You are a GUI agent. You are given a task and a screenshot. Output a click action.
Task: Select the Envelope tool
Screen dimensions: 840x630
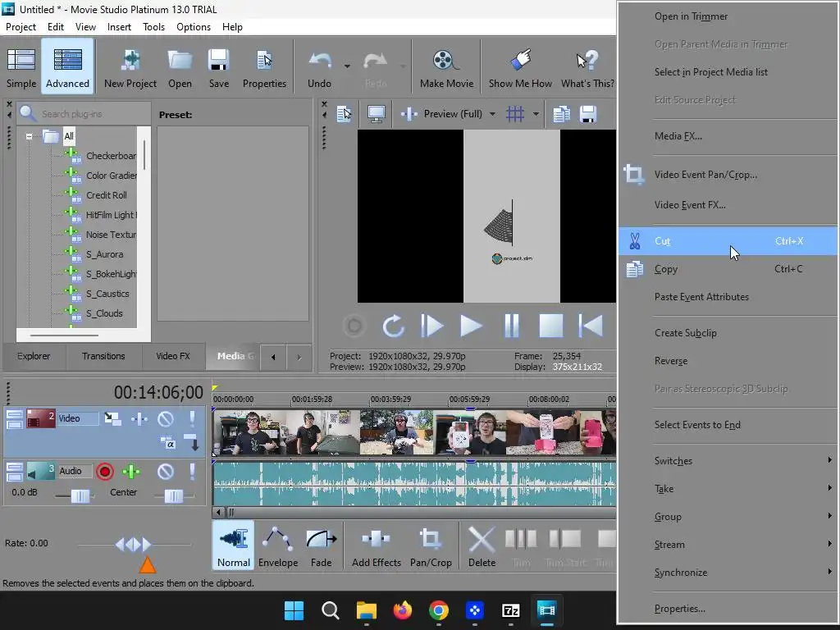click(x=277, y=546)
